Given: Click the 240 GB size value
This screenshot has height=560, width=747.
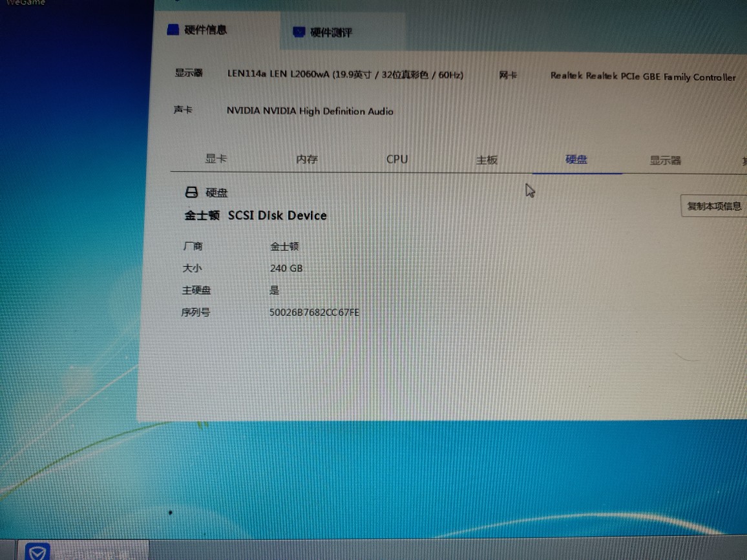Looking at the screenshot, I should pos(286,268).
